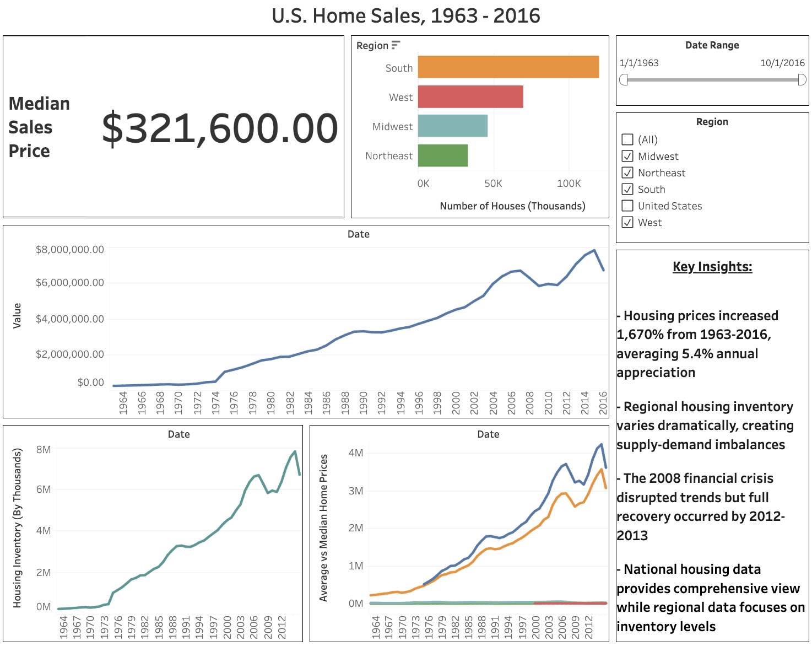Image resolution: width=812 pixels, height=646 pixels.
Task: Click the dashboard title U.S. Home Sales
Action: [x=406, y=15]
